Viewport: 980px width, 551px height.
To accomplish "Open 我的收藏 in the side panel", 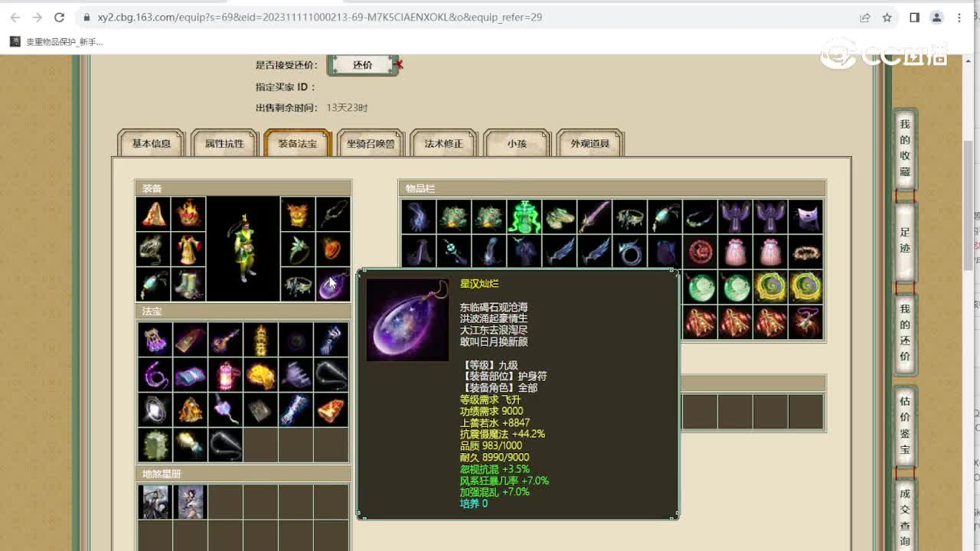I will pos(905,148).
